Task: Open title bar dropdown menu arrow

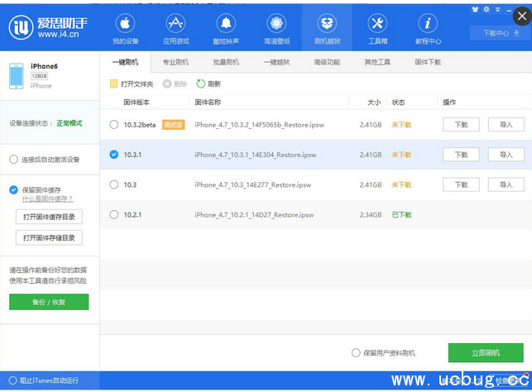Action: [498, 9]
